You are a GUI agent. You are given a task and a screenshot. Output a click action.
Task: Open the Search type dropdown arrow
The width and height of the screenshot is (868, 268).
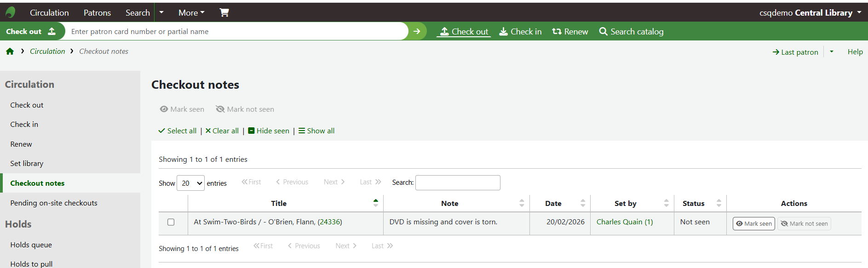coord(161,12)
